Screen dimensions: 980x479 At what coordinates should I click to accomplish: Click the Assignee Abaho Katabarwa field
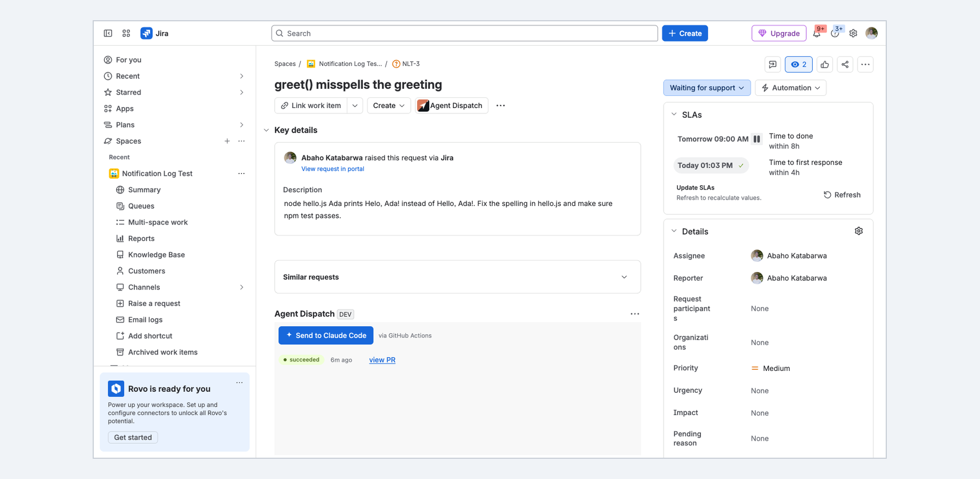789,256
